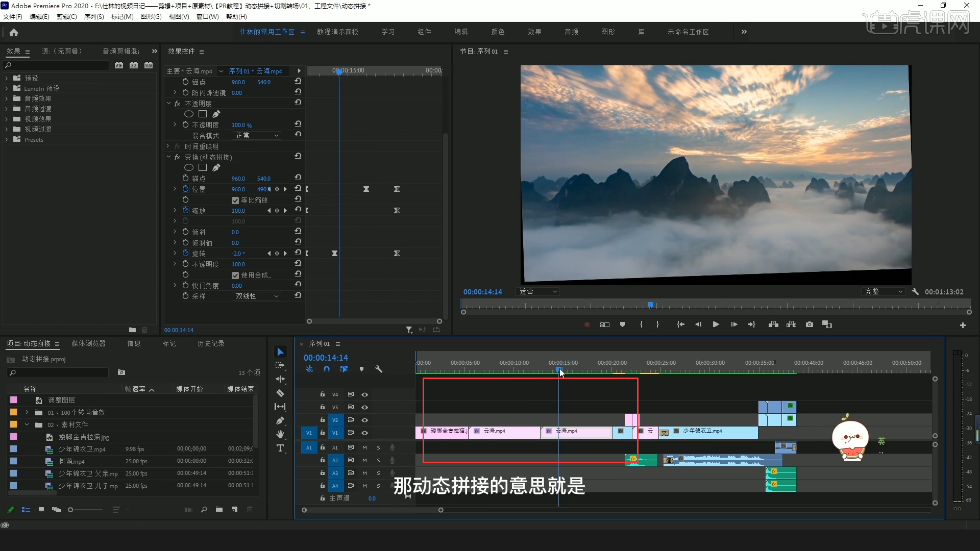Click Export Frame camera icon

810,324
